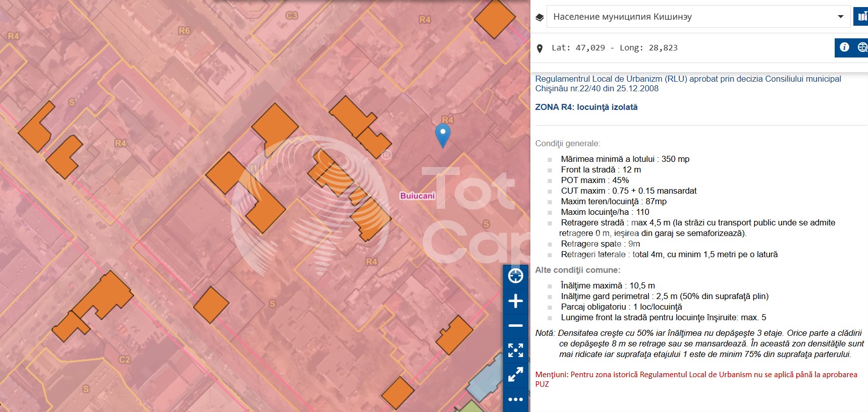Click the Lat/Long coordinates field
The height and width of the screenshot is (412, 868).
pyautogui.click(x=614, y=48)
